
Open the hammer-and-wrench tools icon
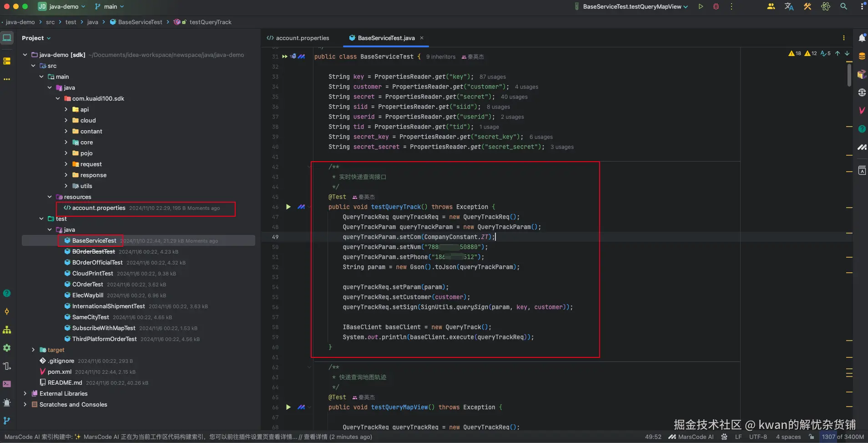[x=807, y=6]
